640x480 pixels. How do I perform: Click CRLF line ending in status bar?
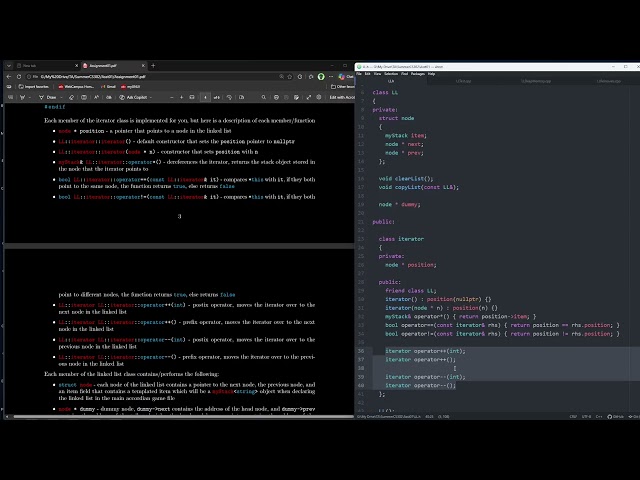pyautogui.click(x=573, y=417)
